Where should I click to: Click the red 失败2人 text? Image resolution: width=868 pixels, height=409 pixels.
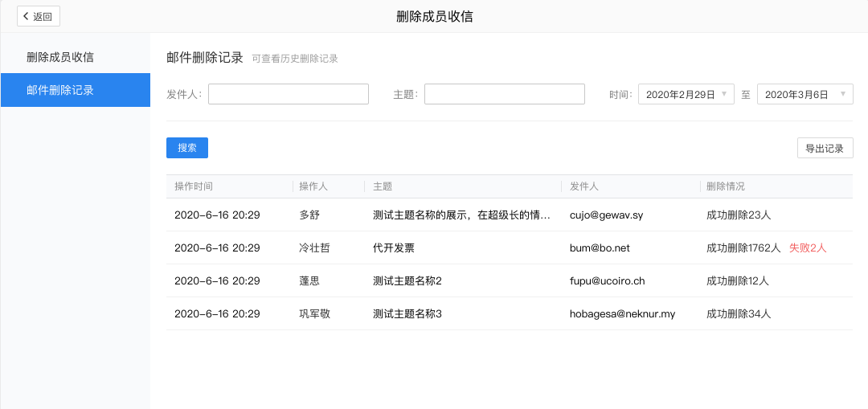point(808,248)
